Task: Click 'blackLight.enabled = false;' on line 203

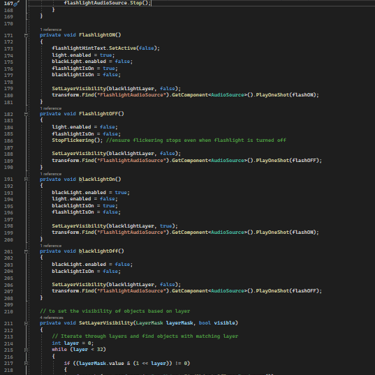Action: click(92, 265)
